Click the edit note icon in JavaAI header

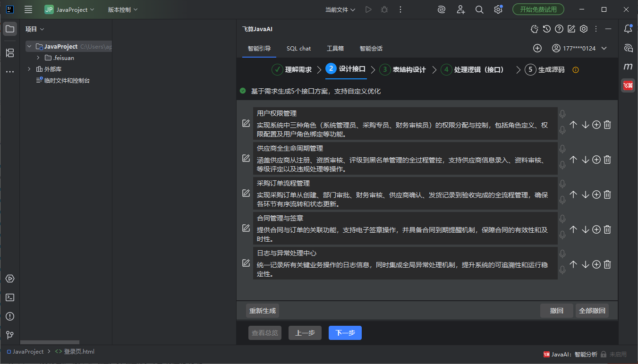[x=571, y=29]
